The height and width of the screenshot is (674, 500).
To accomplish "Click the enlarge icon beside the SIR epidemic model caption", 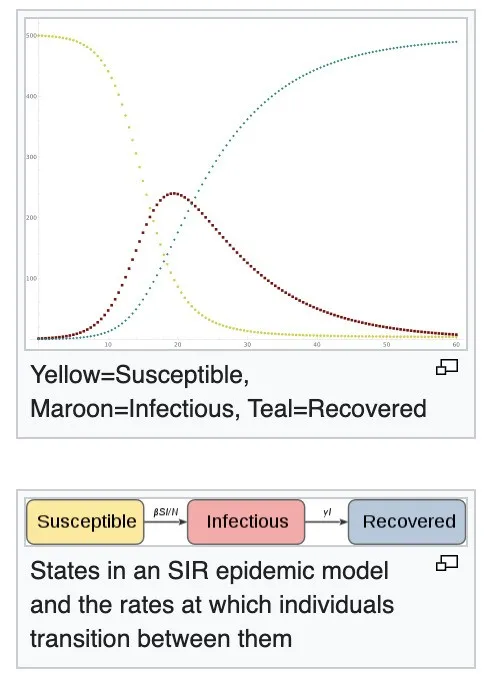I will 447,563.
